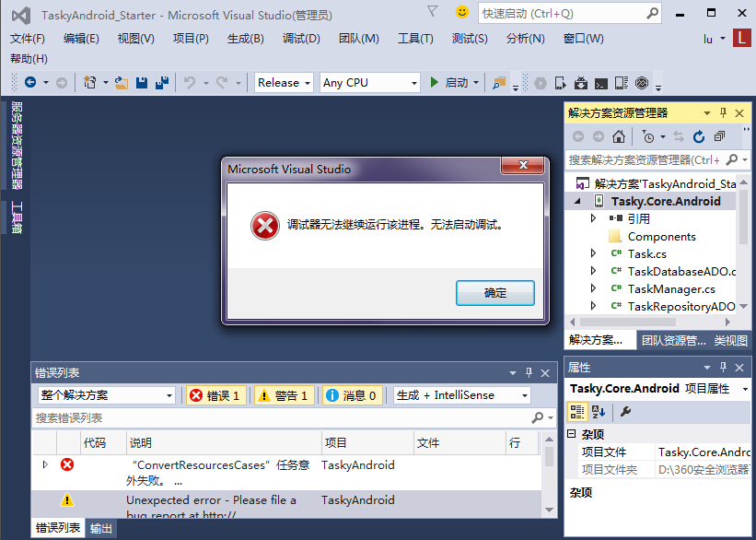Toggle the errors 1 filter button
Viewport: 756px width, 540px height.
coord(216,395)
